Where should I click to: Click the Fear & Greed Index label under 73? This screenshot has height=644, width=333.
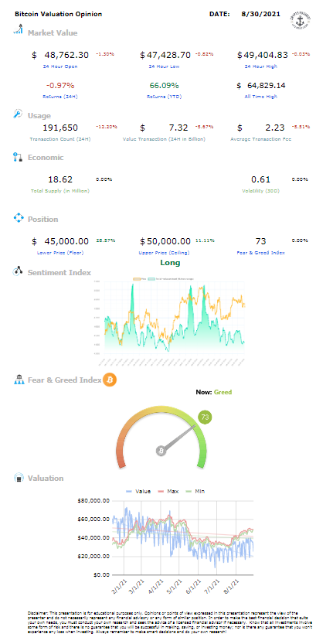click(262, 253)
